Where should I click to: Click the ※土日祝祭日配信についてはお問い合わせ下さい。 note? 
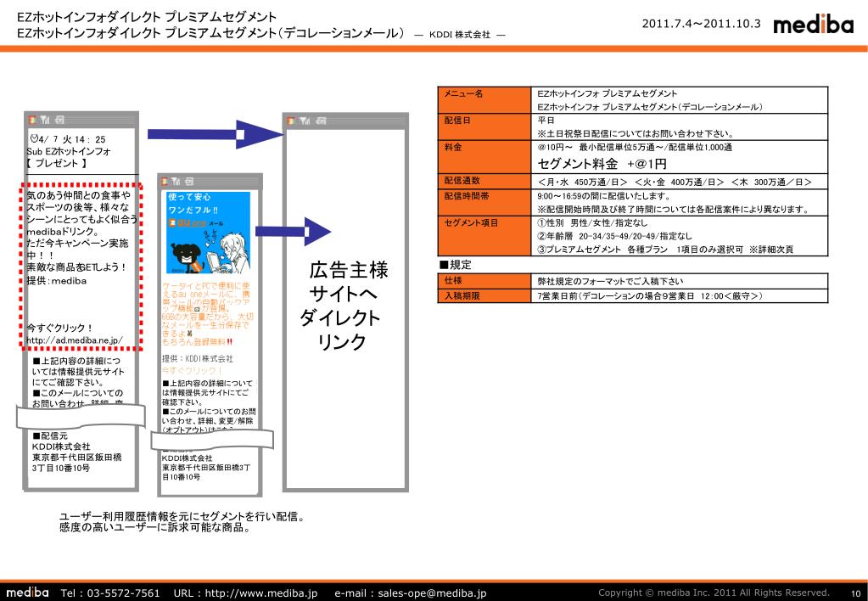click(x=636, y=133)
